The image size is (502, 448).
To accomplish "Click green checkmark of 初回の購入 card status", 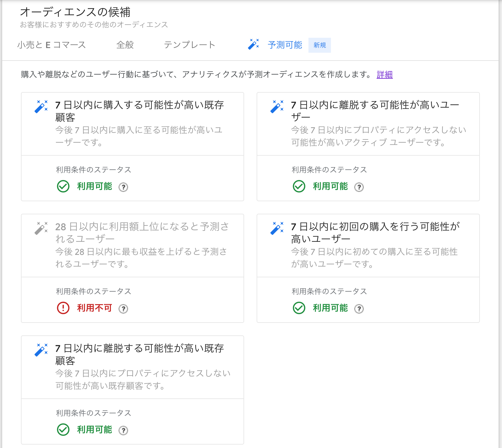I will (299, 308).
